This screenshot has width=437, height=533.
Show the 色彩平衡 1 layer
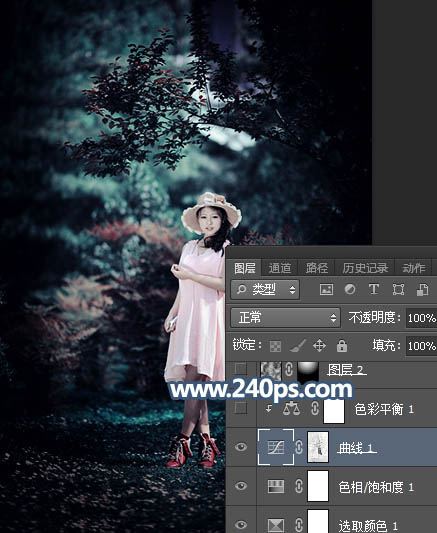pos(241,408)
